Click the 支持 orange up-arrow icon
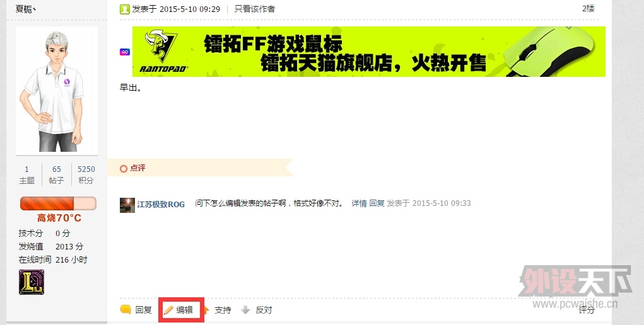This screenshot has height=325, width=644. pyautogui.click(x=207, y=311)
